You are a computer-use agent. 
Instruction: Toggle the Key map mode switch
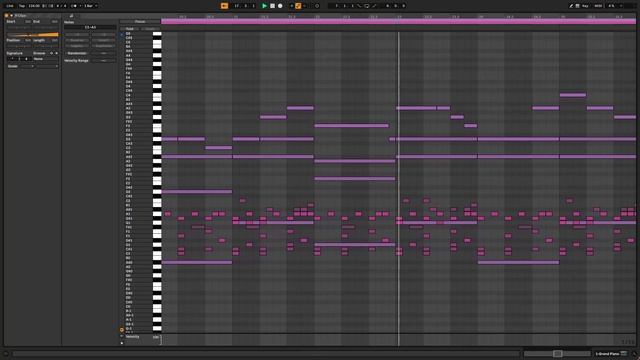click(x=585, y=6)
